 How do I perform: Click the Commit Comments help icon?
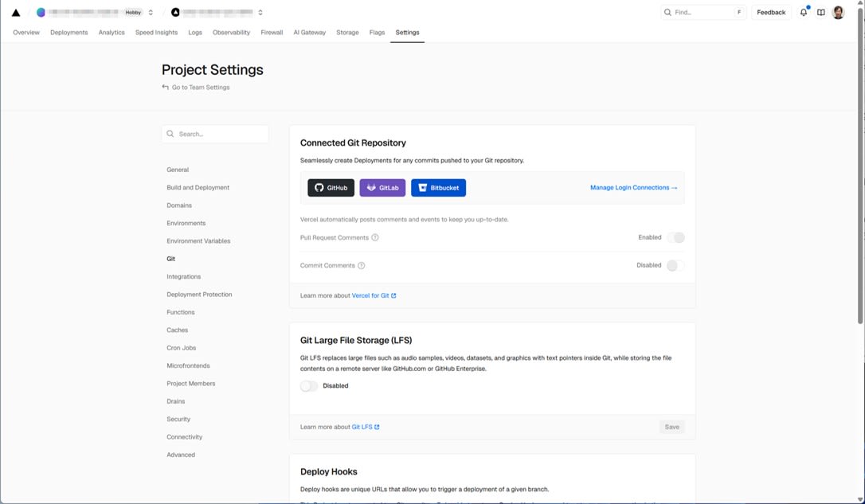[360, 265]
